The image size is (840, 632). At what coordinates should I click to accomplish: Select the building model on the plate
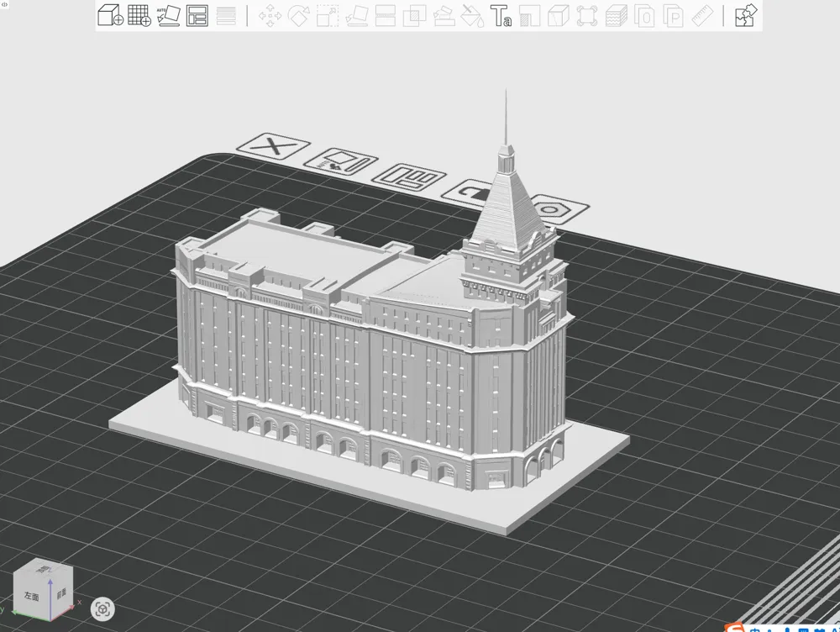tap(370, 343)
